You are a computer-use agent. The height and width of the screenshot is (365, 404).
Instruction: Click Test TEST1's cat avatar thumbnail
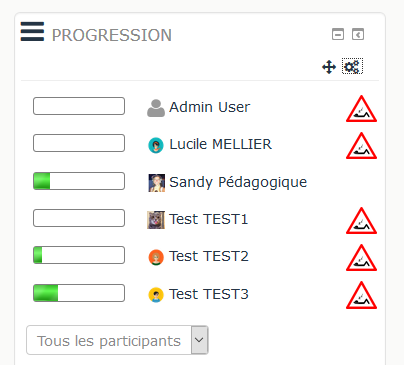(156, 220)
